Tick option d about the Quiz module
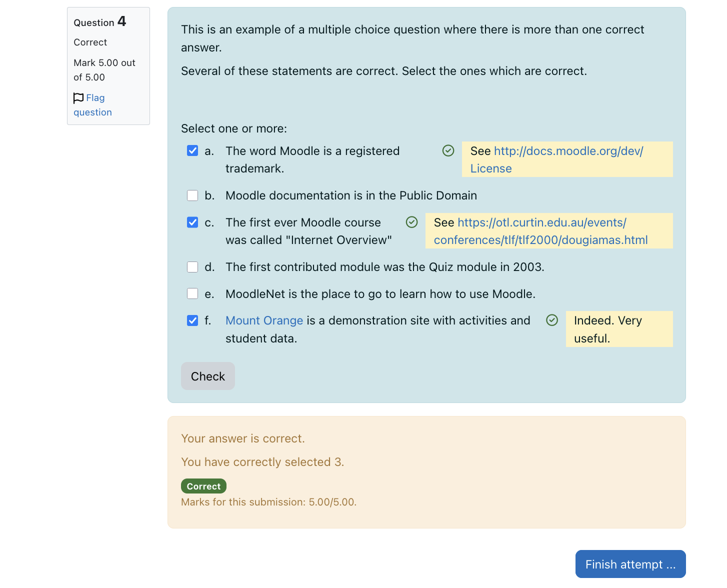 tap(192, 267)
